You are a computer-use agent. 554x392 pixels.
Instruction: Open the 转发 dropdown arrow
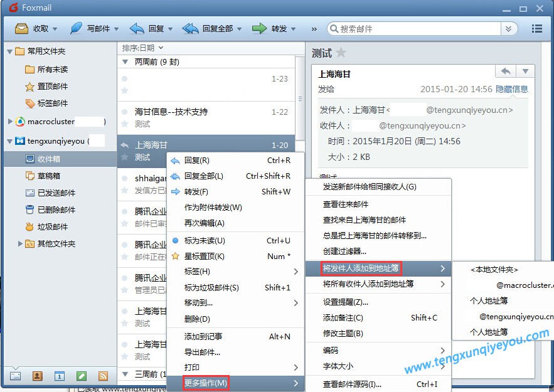point(293,29)
